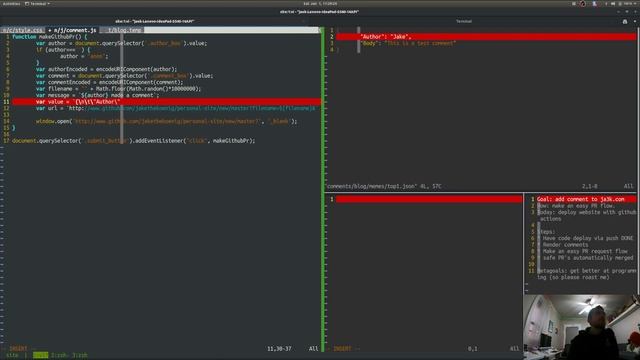
Task: Click 'Have code deploy via push DONE' note
Action: 588,238
